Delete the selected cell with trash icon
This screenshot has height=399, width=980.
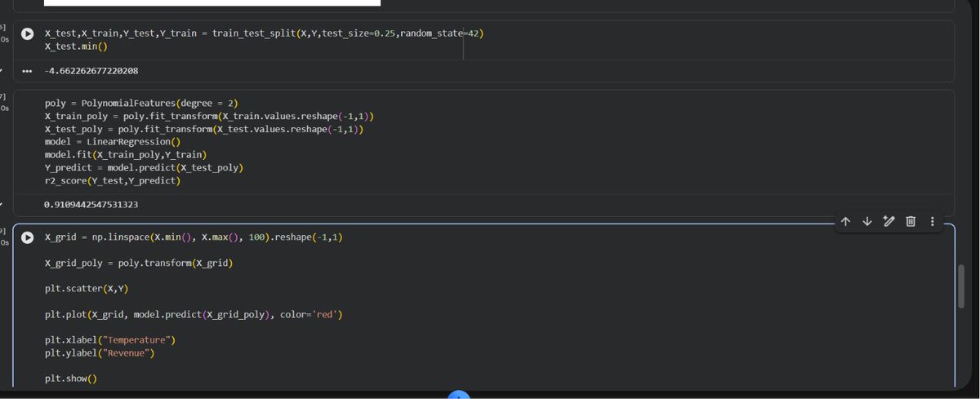(x=911, y=221)
